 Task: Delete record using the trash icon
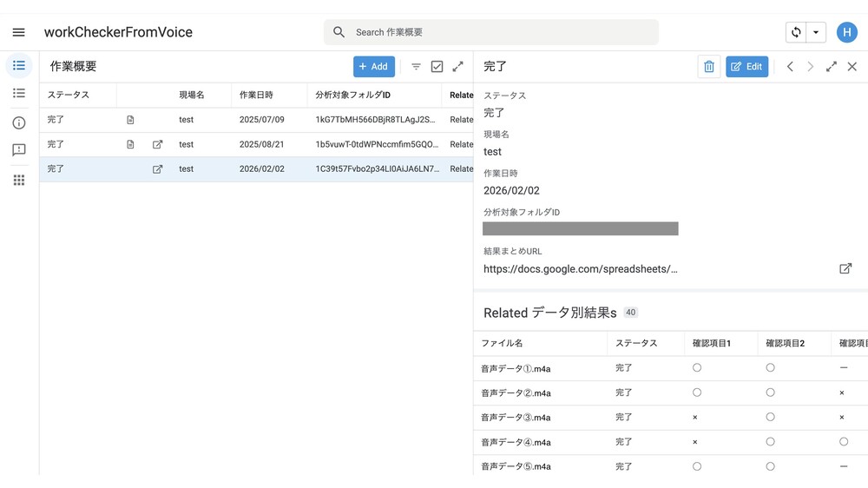(x=708, y=67)
